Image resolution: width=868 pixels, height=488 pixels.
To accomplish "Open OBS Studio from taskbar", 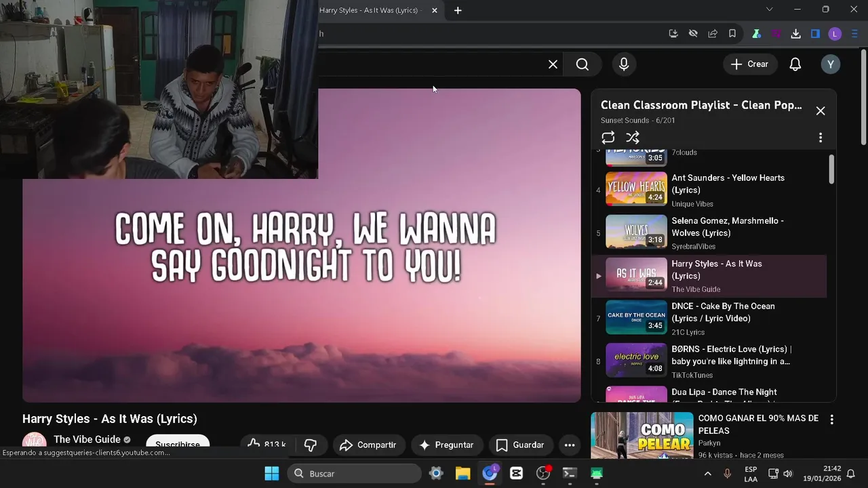I will pyautogui.click(x=543, y=473).
